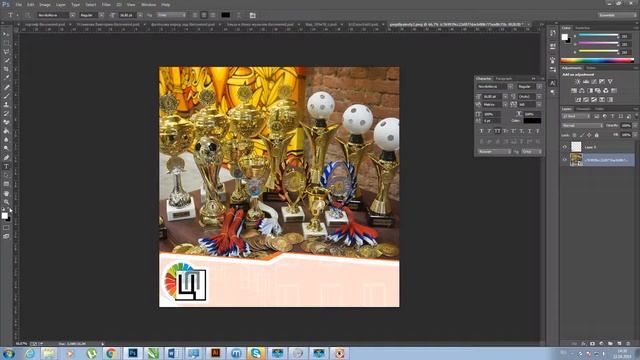
Task: Select the Lasso tool
Action: click(6, 52)
